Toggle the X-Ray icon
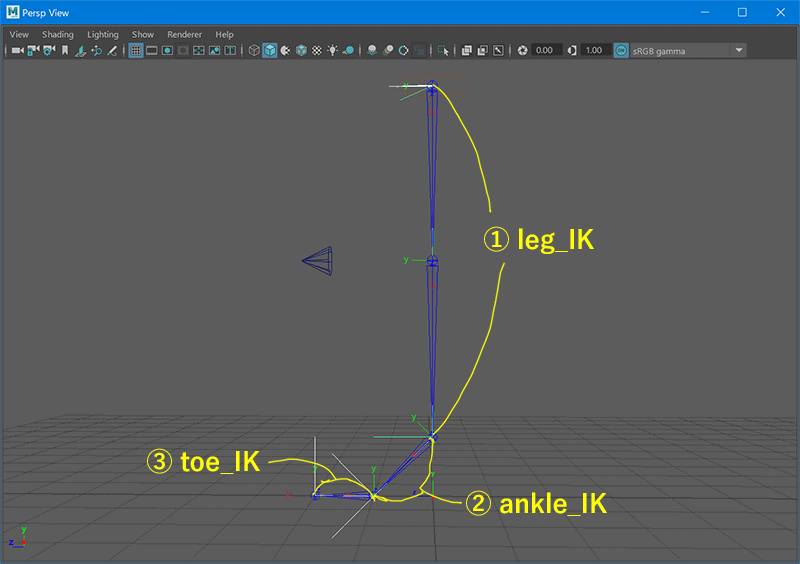This screenshot has width=800, height=564. pos(467,51)
